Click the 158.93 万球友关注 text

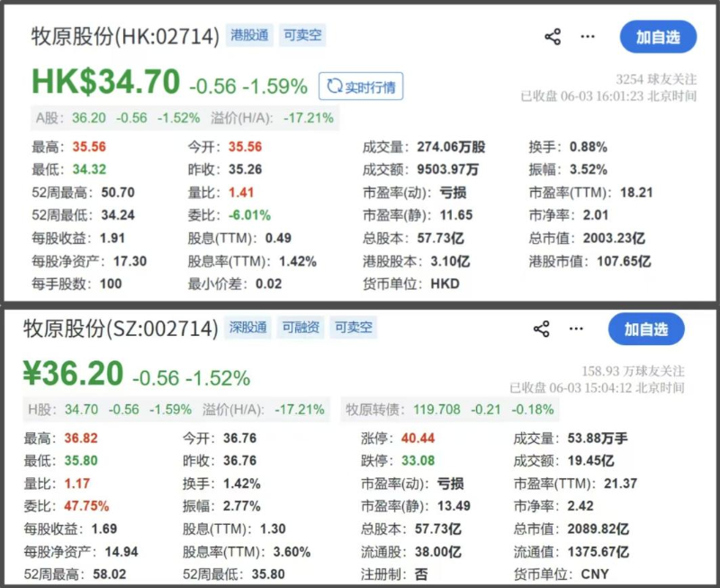(x=633, y=371)
